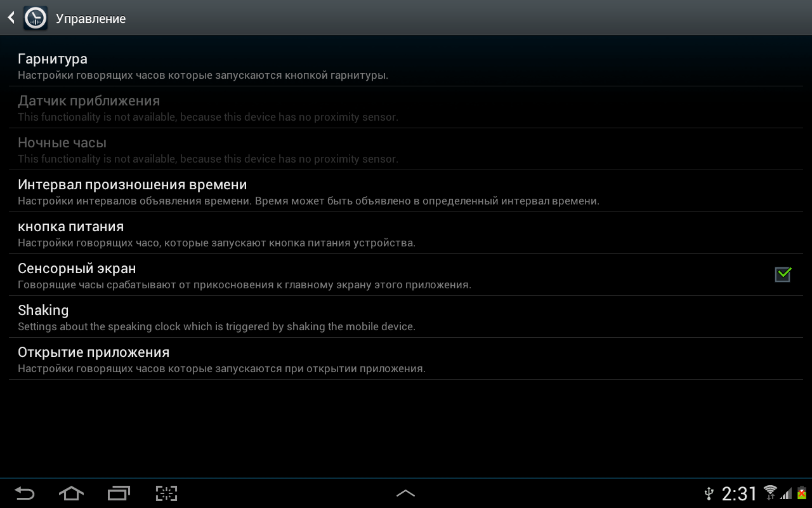The height and width of the screenshot is (508, 812).
Task: Tap the disabled Датчик приближения entry
Action: [x=406, y=107]
